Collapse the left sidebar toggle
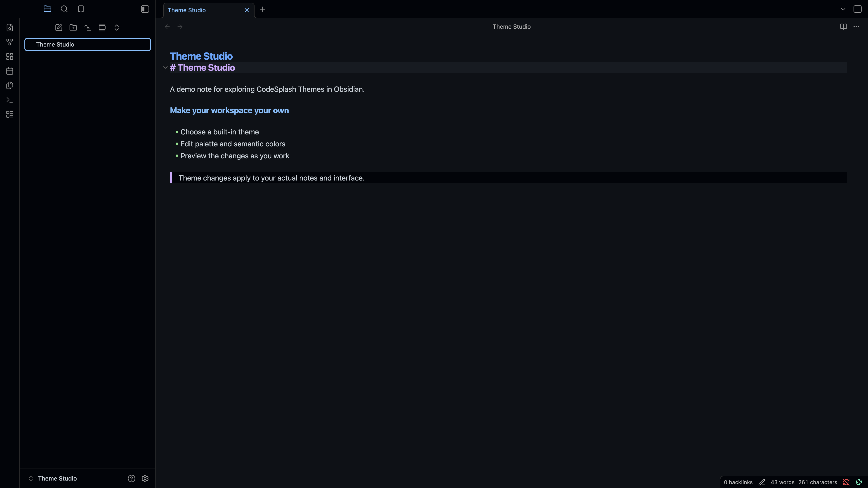This screenshot has width=868, height=488. (145, 9)
